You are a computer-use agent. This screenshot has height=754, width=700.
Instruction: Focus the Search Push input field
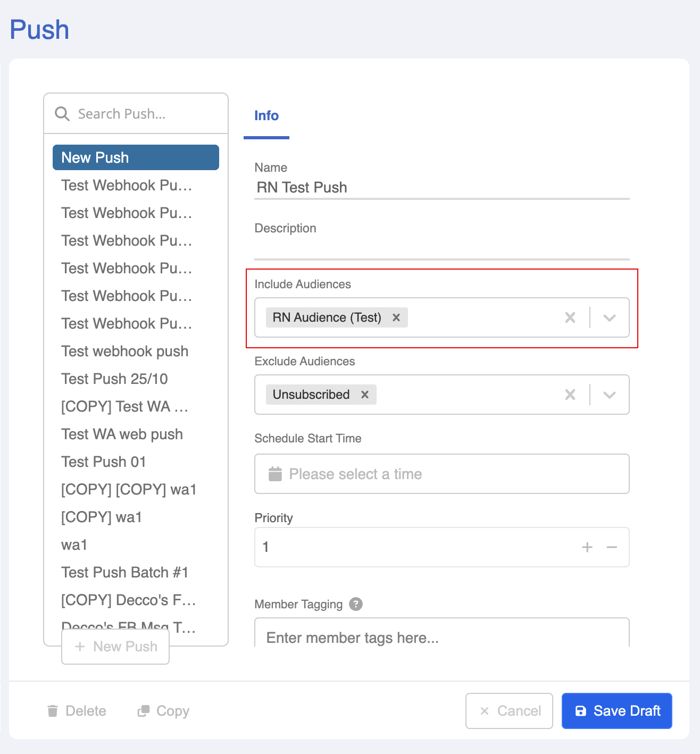point(144,114)
